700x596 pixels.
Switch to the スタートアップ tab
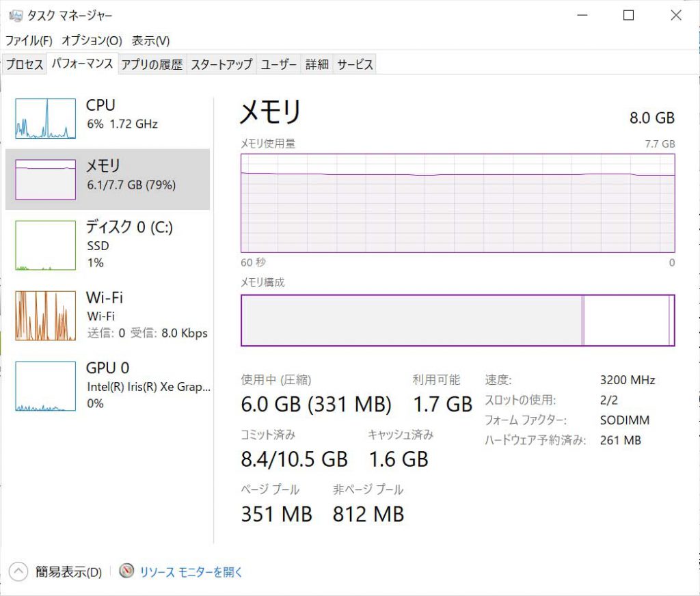(221, 65)
